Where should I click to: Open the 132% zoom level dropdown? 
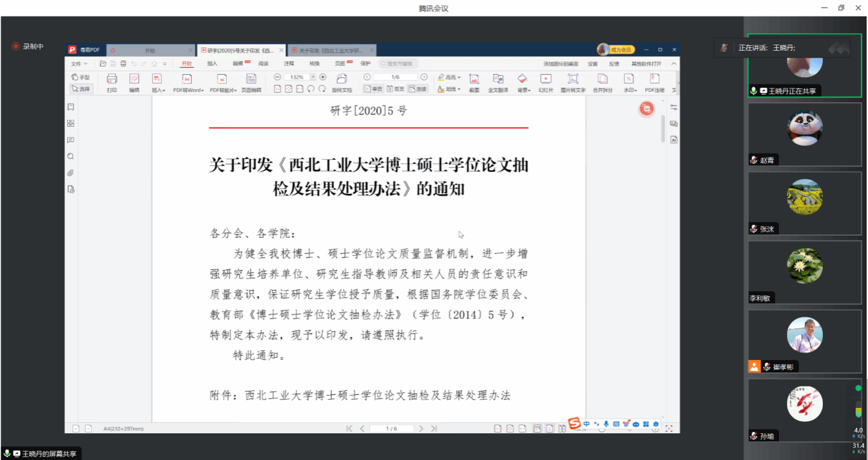300,77
